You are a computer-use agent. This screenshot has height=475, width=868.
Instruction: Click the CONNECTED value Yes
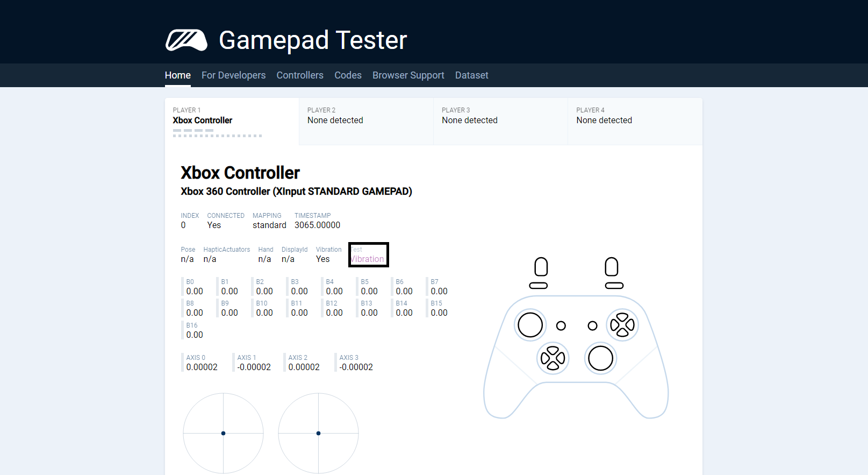tap(214, 225)
